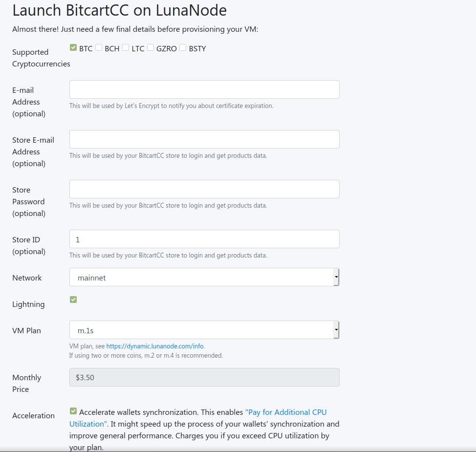Click the Let's Encrypt certificate expiration hint
476x452 pixels.
click(x=171, y=106)
